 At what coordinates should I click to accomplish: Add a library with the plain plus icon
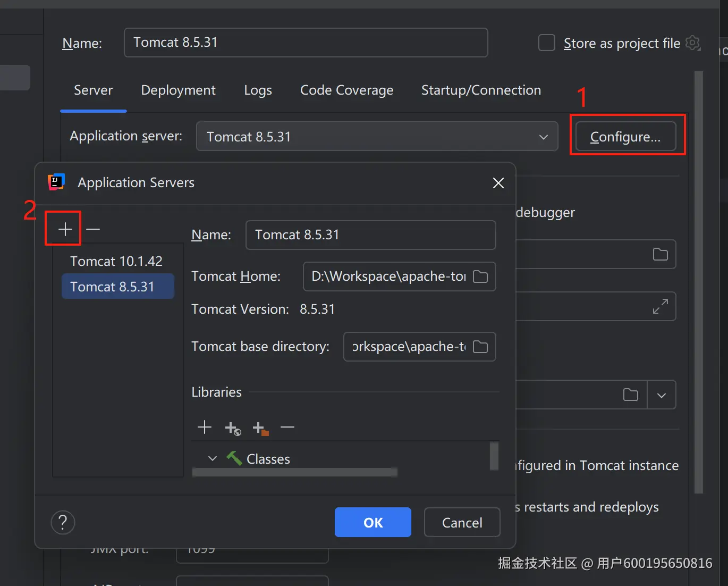click(205, 427)
